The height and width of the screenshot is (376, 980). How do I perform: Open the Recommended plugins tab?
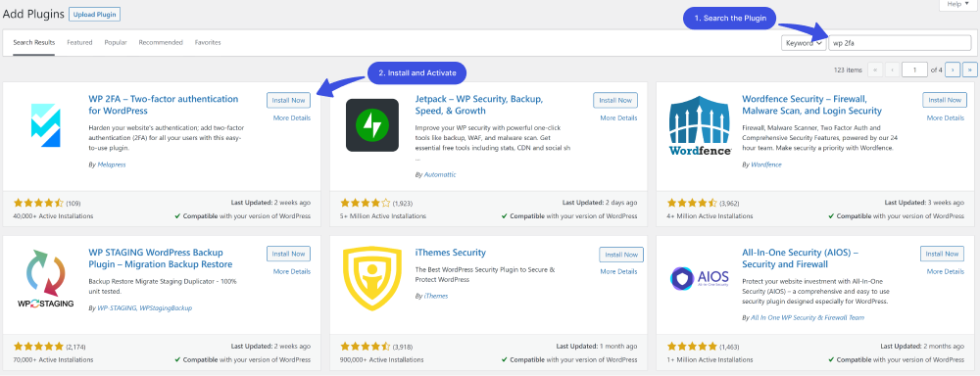[x=161, y=42]
